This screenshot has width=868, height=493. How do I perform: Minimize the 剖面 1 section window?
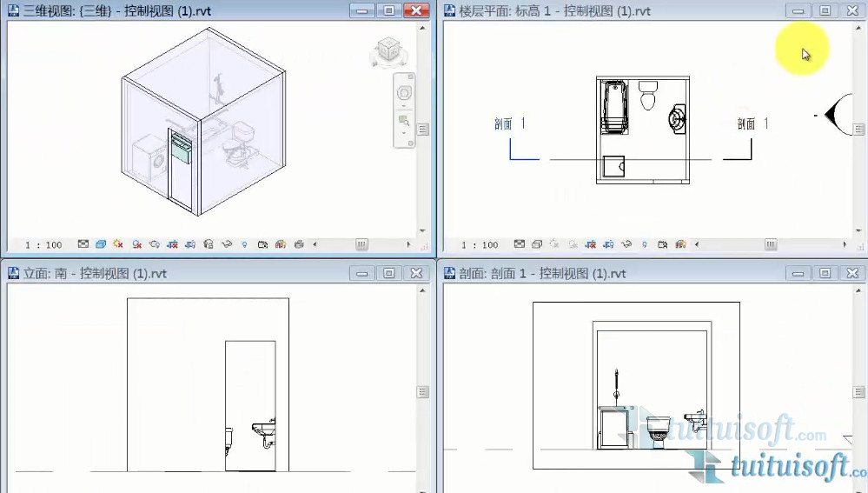pyautogui.click(x=798, y=273)
